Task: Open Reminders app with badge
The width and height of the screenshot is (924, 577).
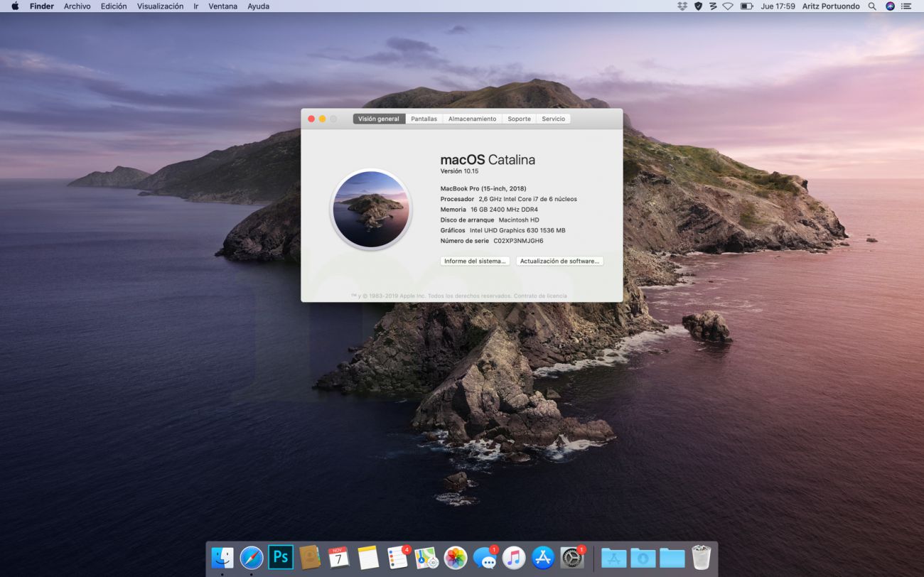Action: pyautogui.click(x=398, y=558)
